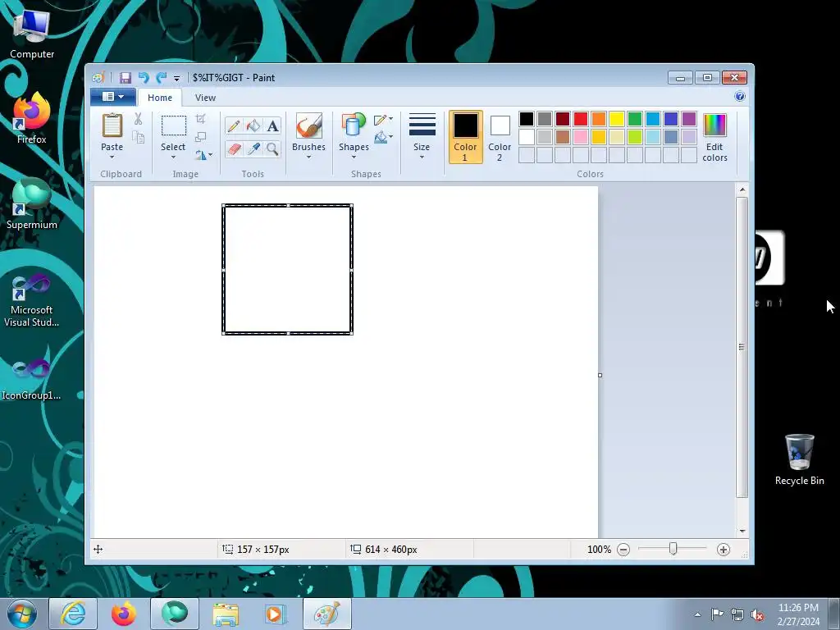Expand the Paste dropdown arrow
Screen dimensions: 840x630
coord(112,157)
